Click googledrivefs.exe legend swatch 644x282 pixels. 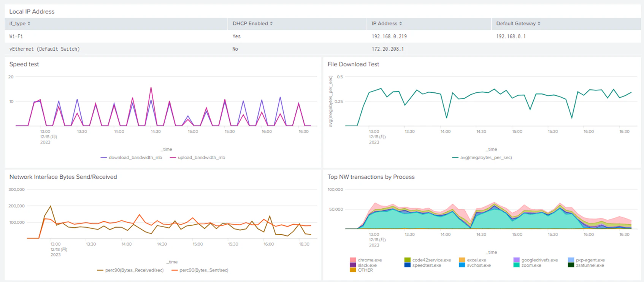[516, 260]
